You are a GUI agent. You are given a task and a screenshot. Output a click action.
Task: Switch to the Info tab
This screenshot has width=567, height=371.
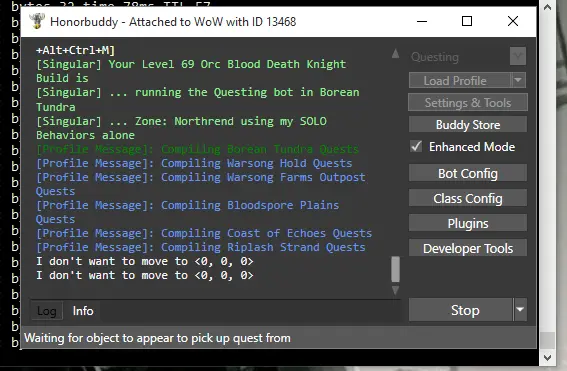click(83, 311)
